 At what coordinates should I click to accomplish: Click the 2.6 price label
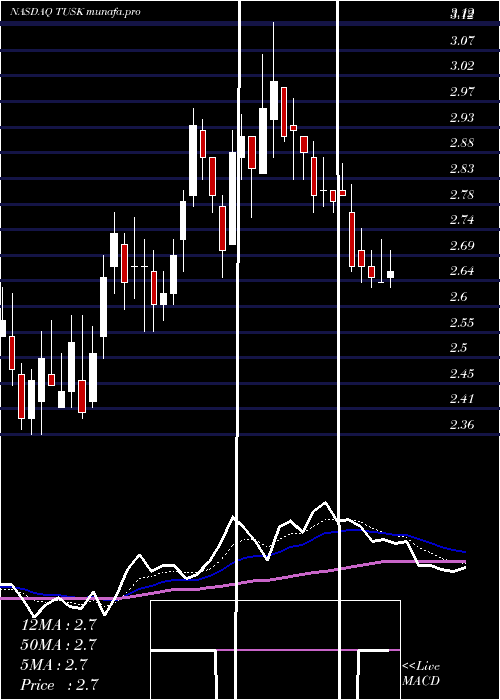(x=459, y=297)
